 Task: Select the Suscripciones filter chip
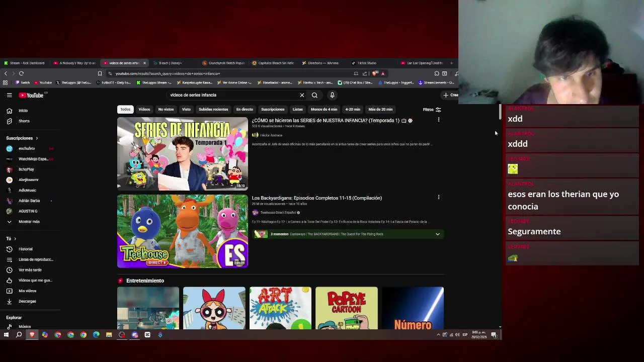tap(273, 110)
